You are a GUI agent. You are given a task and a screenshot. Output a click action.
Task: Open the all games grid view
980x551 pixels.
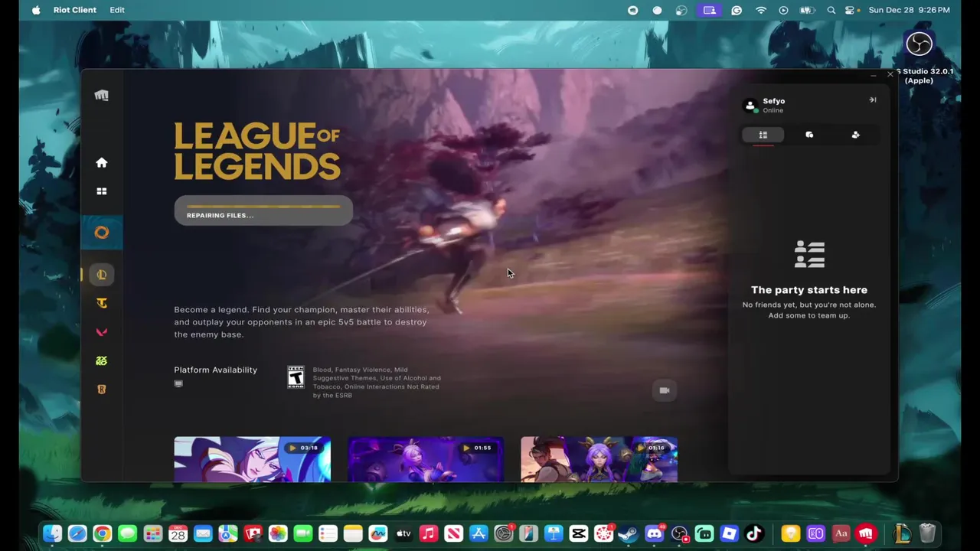(x=101, y=191)
